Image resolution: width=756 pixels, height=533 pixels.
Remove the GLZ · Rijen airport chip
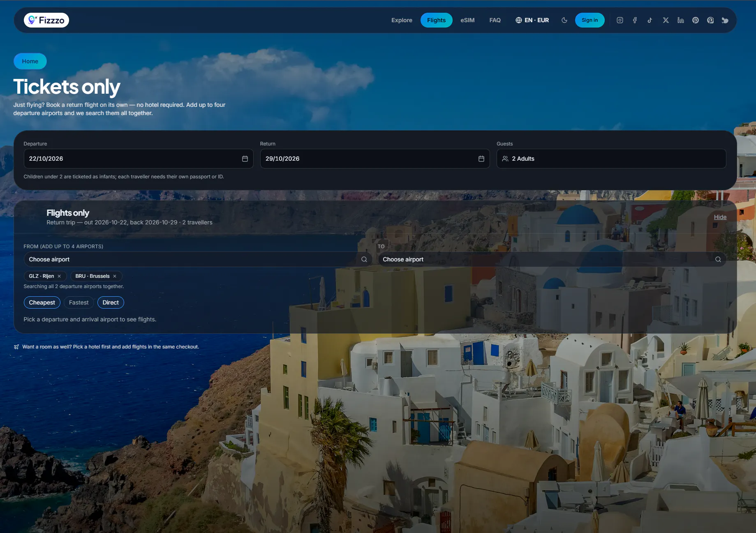tap(59, 276)
